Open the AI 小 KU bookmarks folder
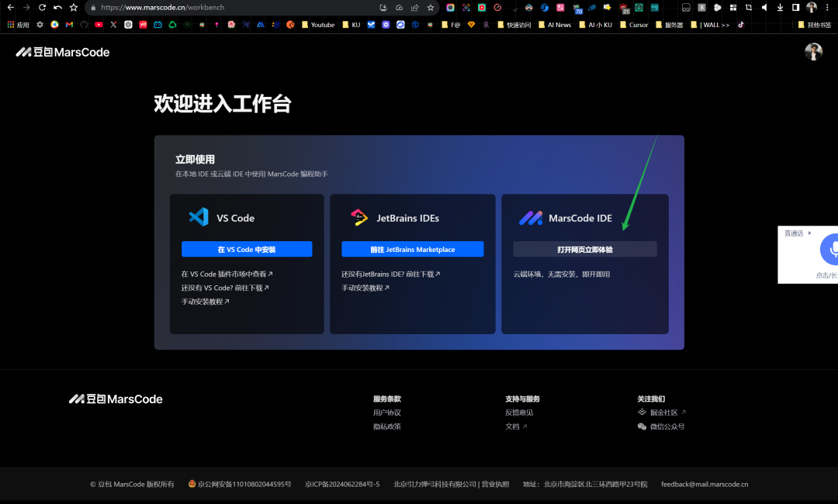The height and width of the screenshot is (504, 838). tap(595, 25)
